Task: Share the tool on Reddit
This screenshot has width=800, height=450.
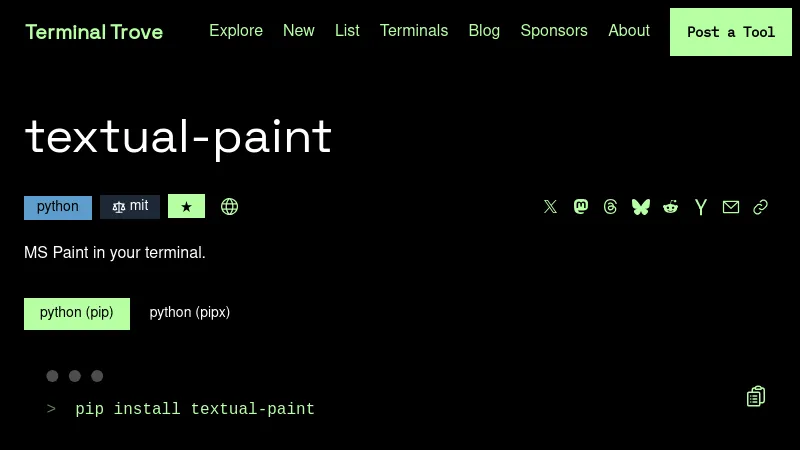Action: [x=671, y=207]
